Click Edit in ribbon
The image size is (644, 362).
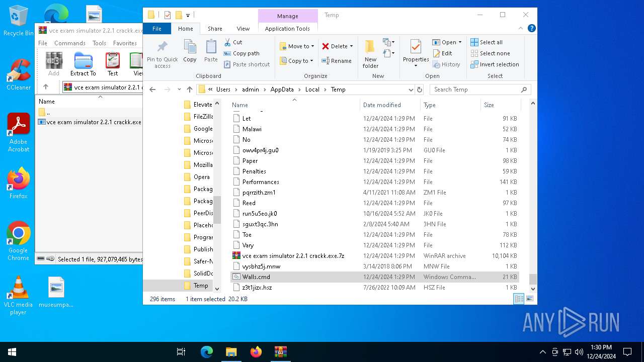coord(442,53)
